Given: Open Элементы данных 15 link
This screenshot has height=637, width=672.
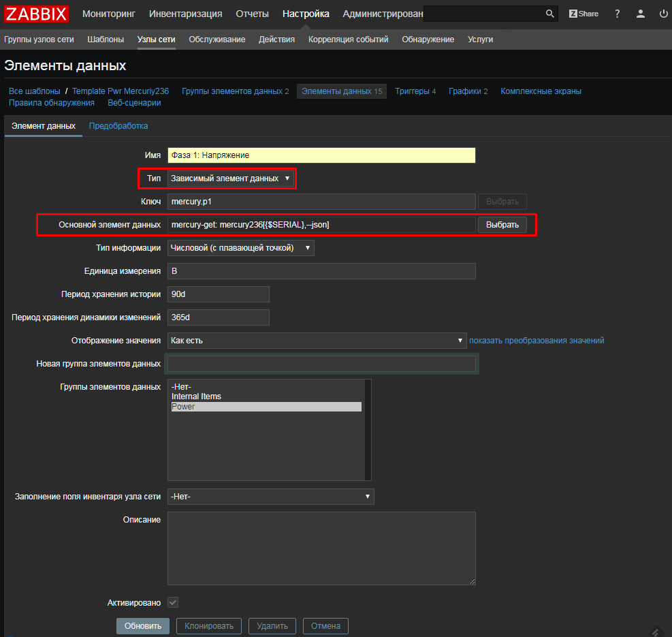Looking at the screenshot, I should (342, 91).
